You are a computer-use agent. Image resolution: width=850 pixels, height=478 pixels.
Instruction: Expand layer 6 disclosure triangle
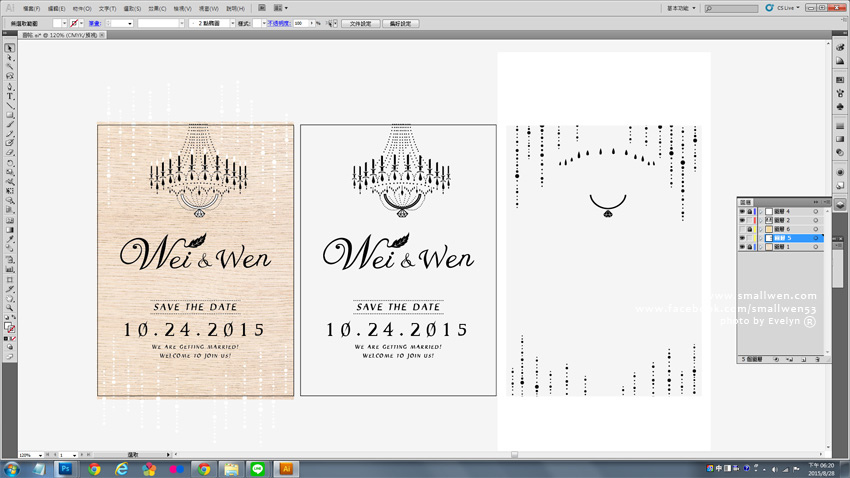point(761,229)
